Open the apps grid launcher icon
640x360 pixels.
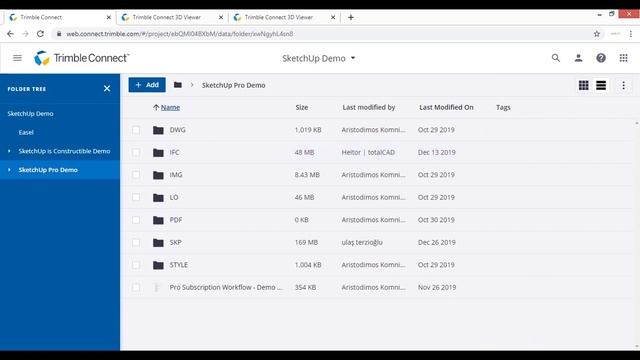pos(623,58)
